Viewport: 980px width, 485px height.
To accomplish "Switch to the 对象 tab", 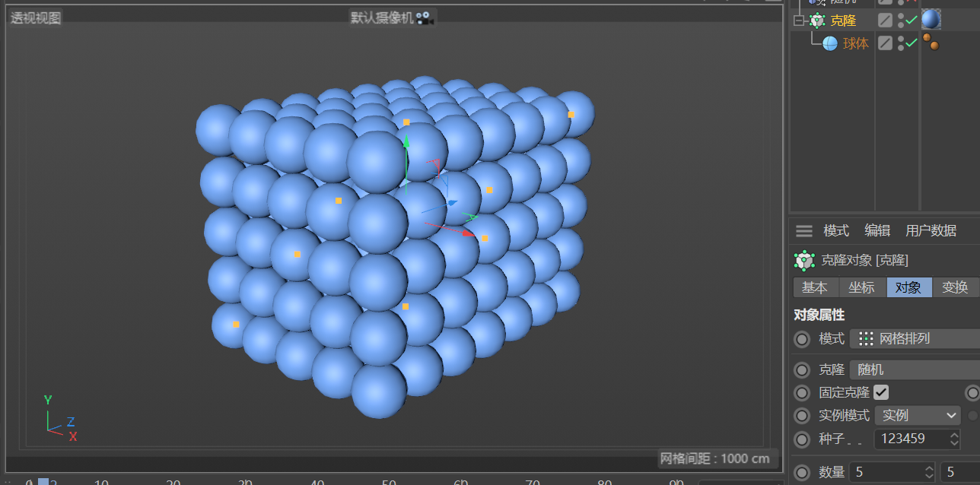I will pos(909,287).
